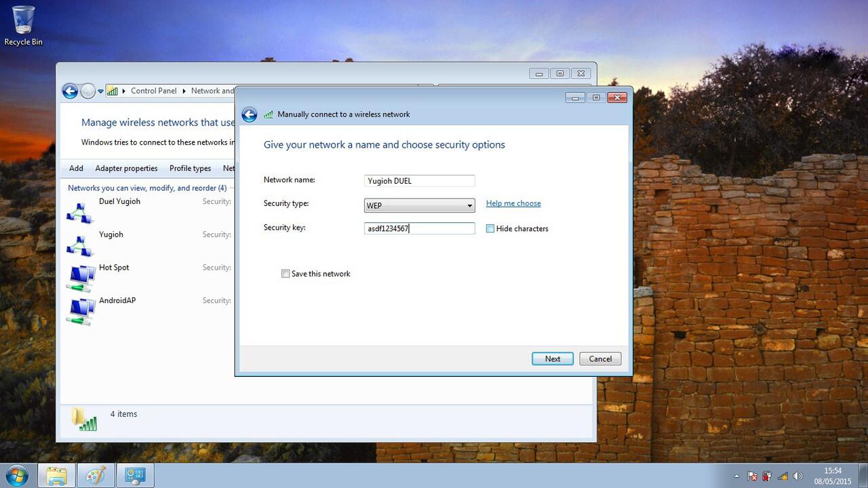The image size is (868, 488).
Task: Toggle the Hide characters checkbox
Action: pos(490,228)
